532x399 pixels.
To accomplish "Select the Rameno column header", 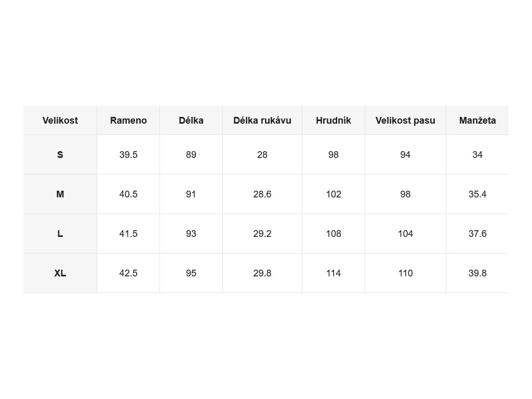I will pyautogui.click(x=128, y=121).
